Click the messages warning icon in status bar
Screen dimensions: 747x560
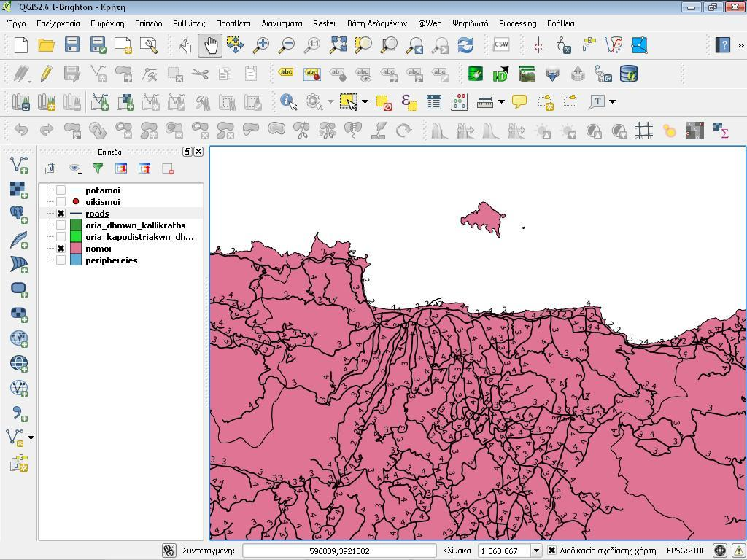(x=738, y=551)
